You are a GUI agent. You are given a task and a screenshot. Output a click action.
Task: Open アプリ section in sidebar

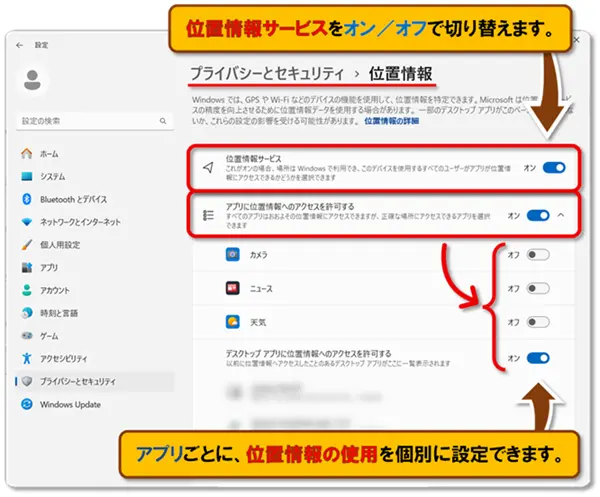click(49, 268)
